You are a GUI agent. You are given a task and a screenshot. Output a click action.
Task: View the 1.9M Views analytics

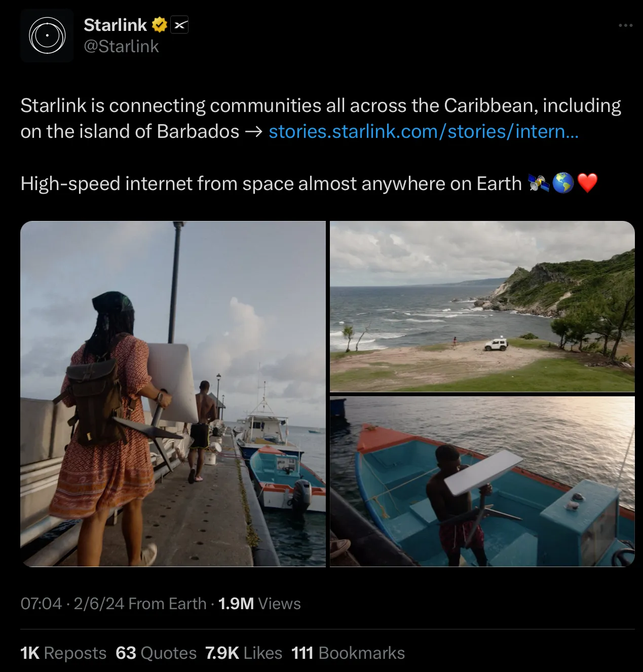(x=259, y=604)
